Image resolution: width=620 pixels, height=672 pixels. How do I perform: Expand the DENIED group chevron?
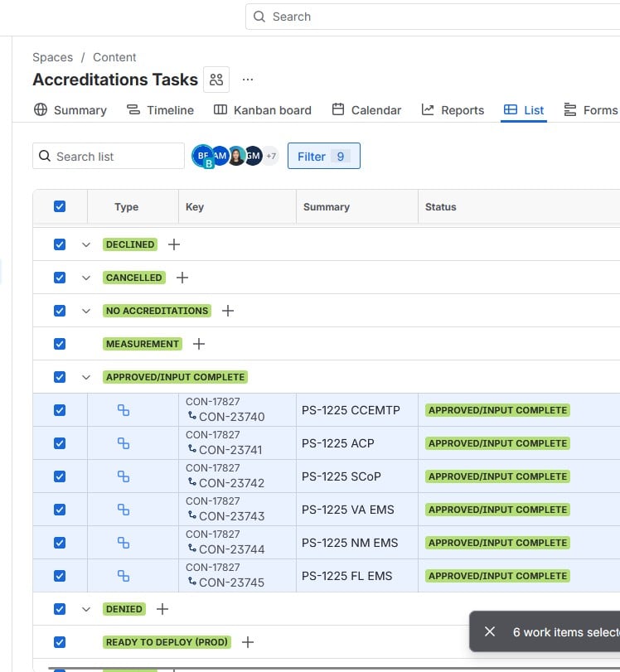[85, 609]
